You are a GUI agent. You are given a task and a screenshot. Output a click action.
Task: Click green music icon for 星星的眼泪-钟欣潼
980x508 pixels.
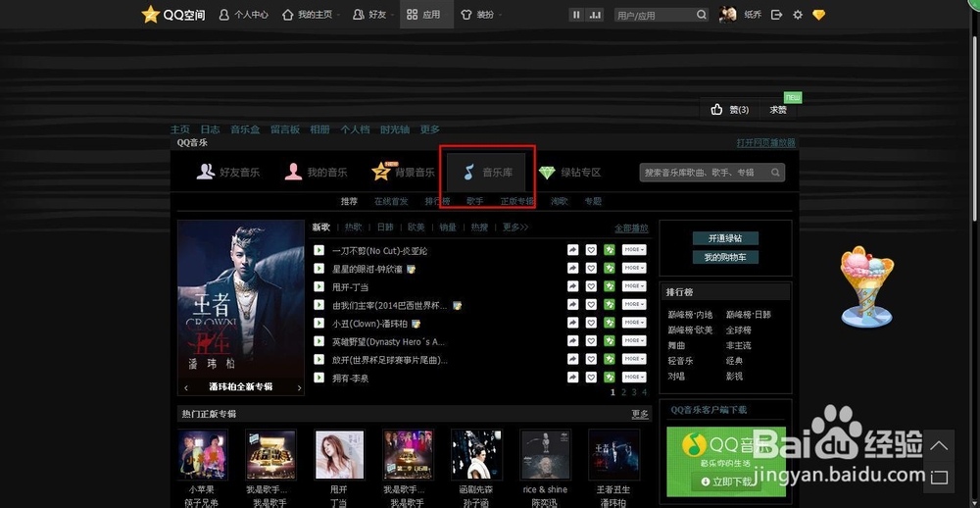610,269
